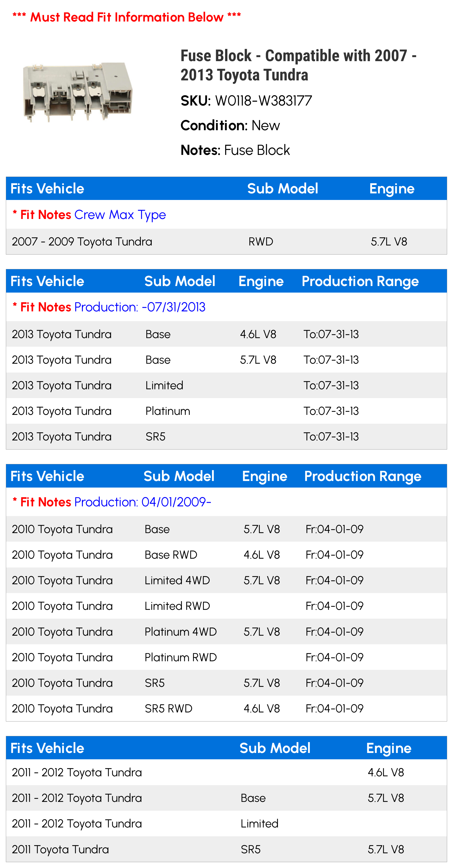Click 'Limited' in the 2011 - 2012 Tundra row
This screenshot has width=453, height=868.
pos(260,824)
